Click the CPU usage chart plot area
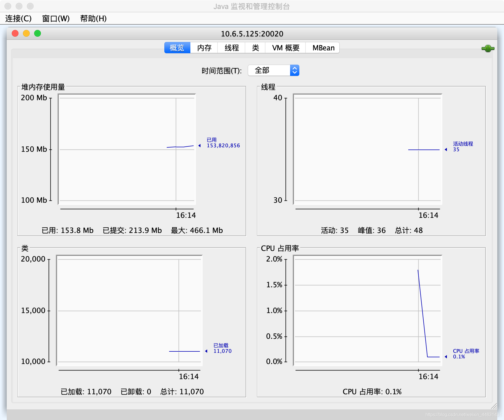 coord(368,311)
